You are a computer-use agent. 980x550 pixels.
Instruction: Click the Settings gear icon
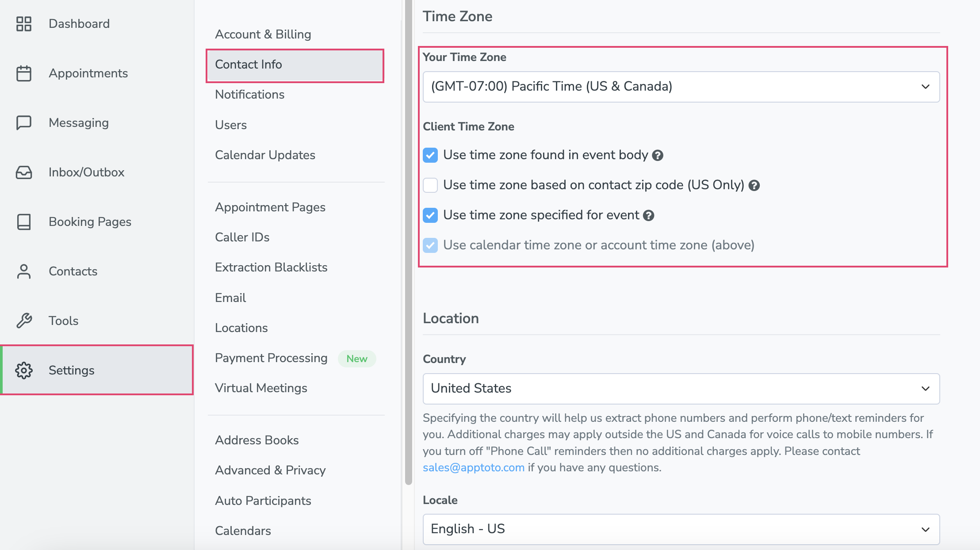(24, 370)
